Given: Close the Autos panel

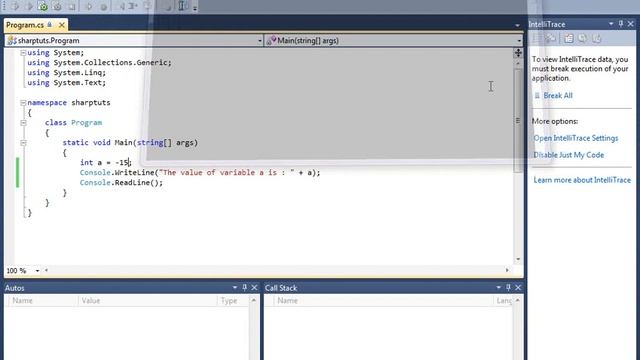Looking at the screenshot, I should pos(254,288).
